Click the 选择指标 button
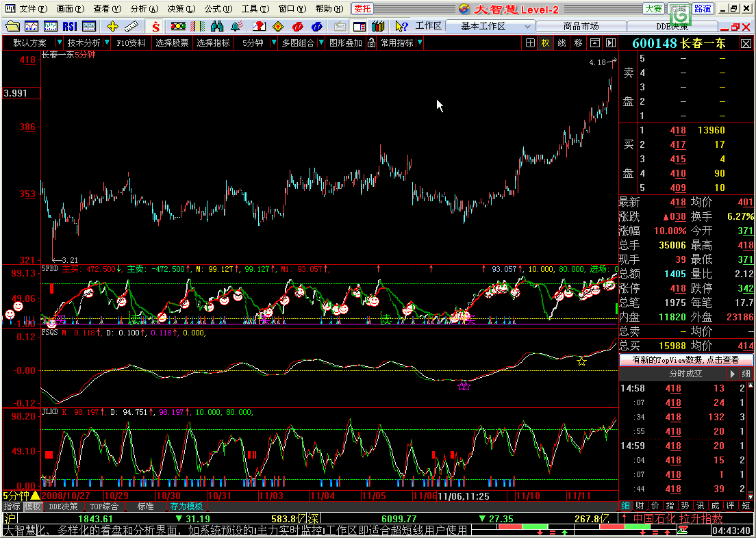 click(x=213, y=43)
